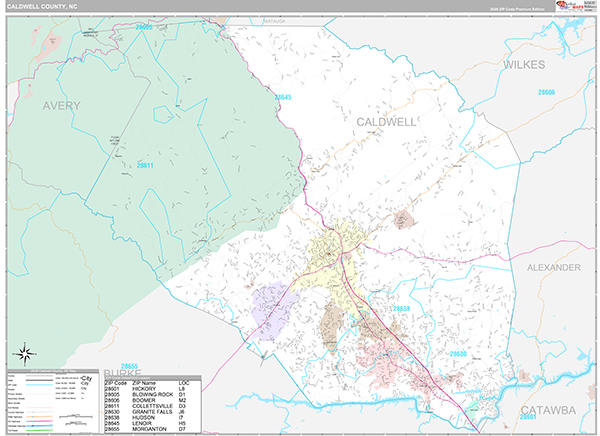Click the ZIP code 28606 label

[x=546, y=93]
